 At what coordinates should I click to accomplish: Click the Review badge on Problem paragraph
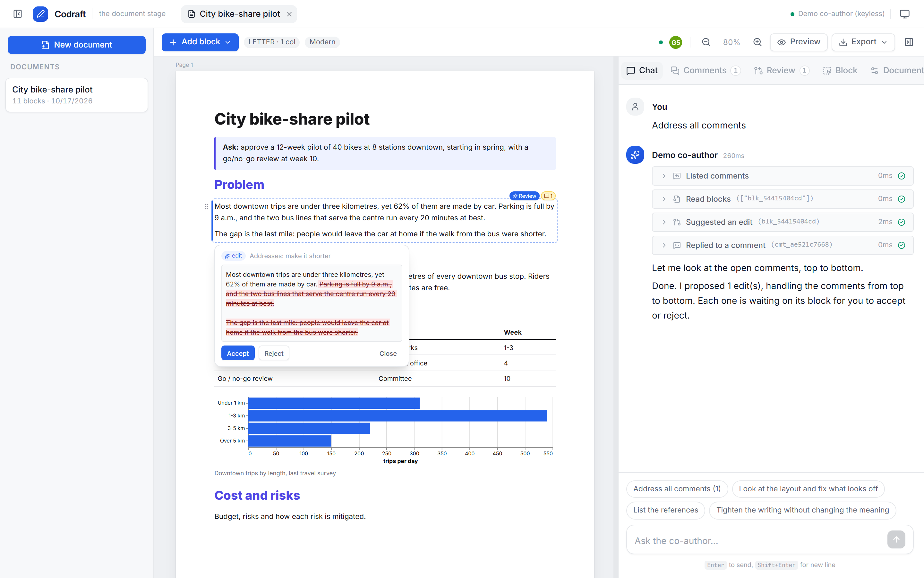coord(524,196)
